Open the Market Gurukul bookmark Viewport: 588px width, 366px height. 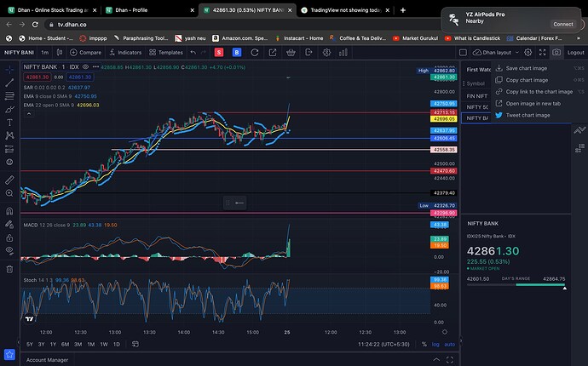(416, 38)
